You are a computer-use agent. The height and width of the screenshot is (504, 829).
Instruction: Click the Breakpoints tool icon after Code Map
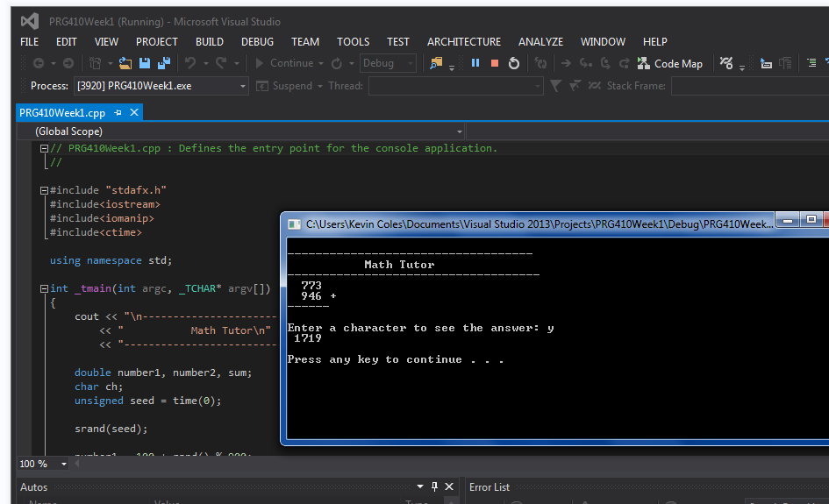click(x=726, y=63)
